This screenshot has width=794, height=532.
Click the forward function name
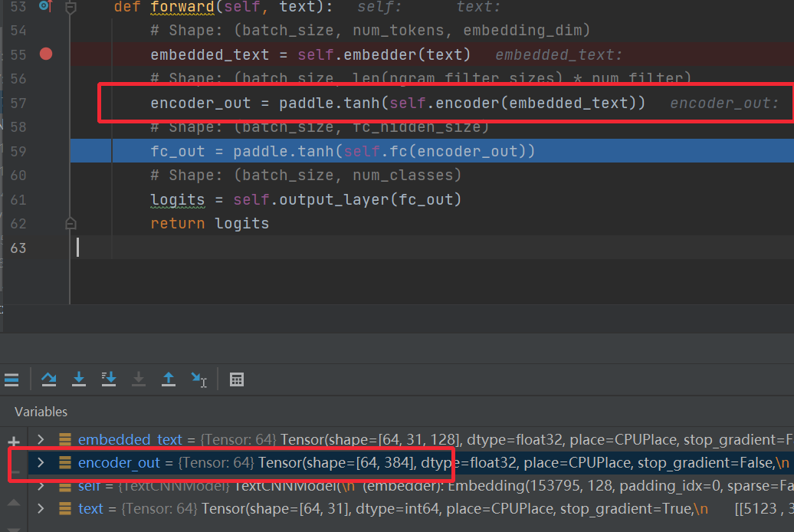point(182,7)
